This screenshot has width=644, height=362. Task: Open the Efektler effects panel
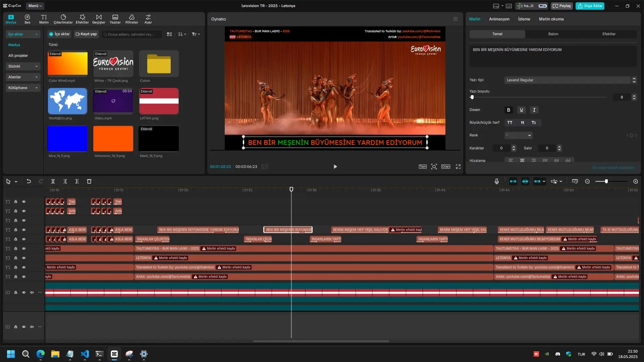[x=82, y=19]
